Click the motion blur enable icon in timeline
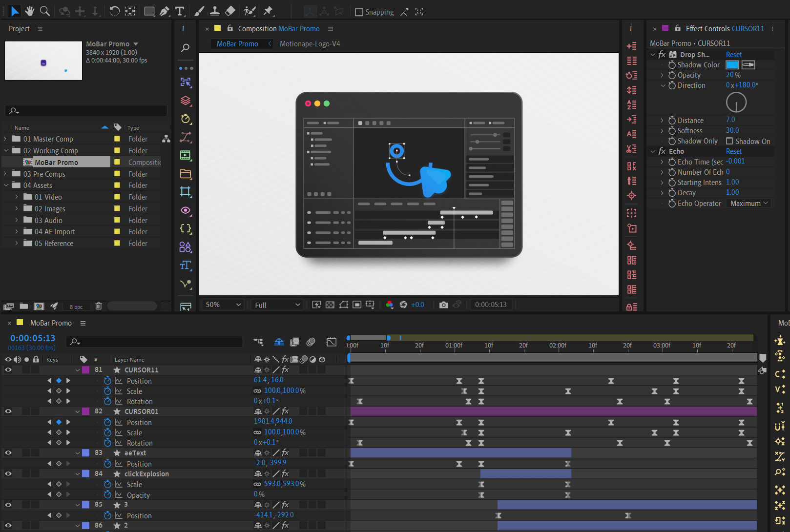 click(311, 342)
